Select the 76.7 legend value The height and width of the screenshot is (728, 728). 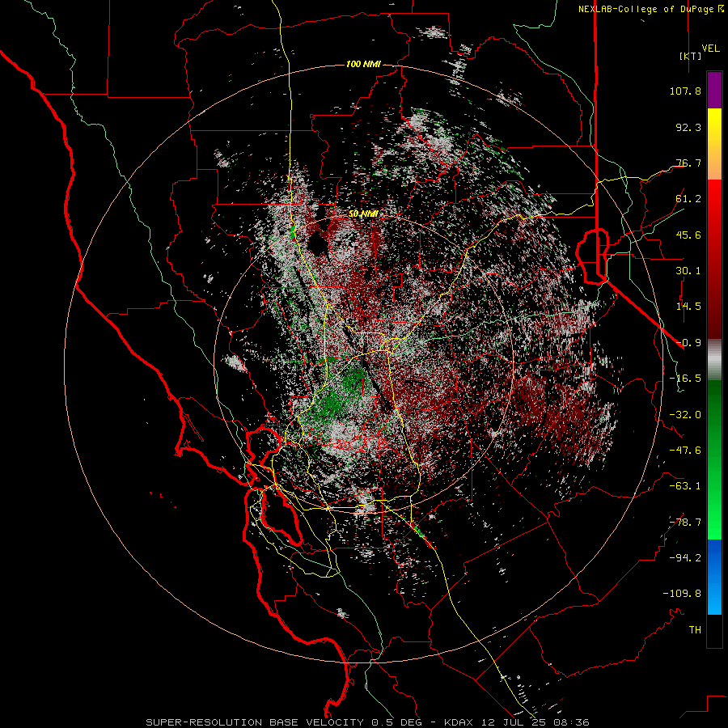(x=688, y=163)
